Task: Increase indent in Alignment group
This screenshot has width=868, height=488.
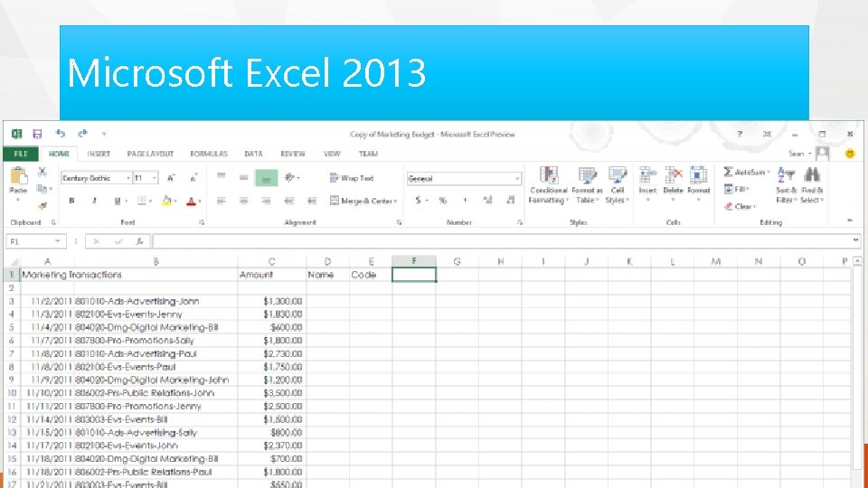Action: click(x=312, y=201)
